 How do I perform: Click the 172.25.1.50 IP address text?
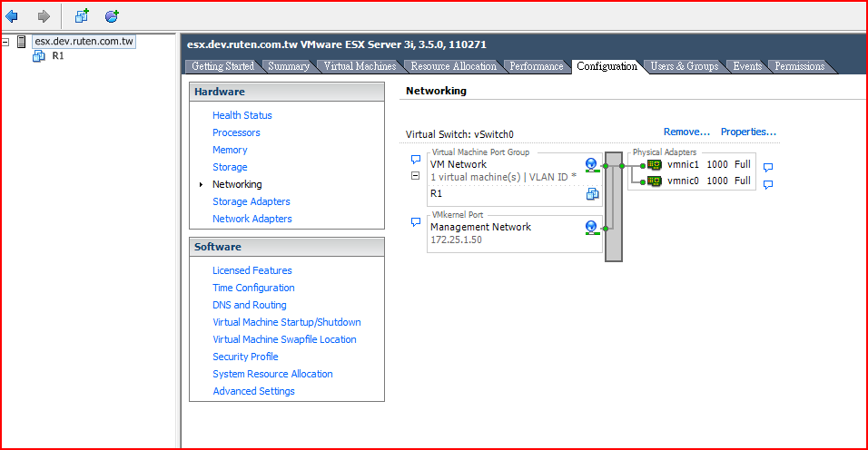coord(456,240)
